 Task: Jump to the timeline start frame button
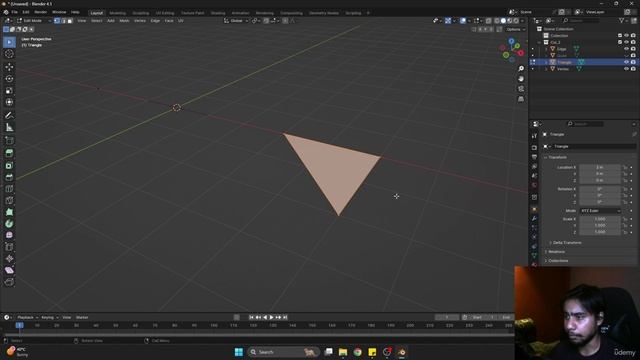point(251,317)
